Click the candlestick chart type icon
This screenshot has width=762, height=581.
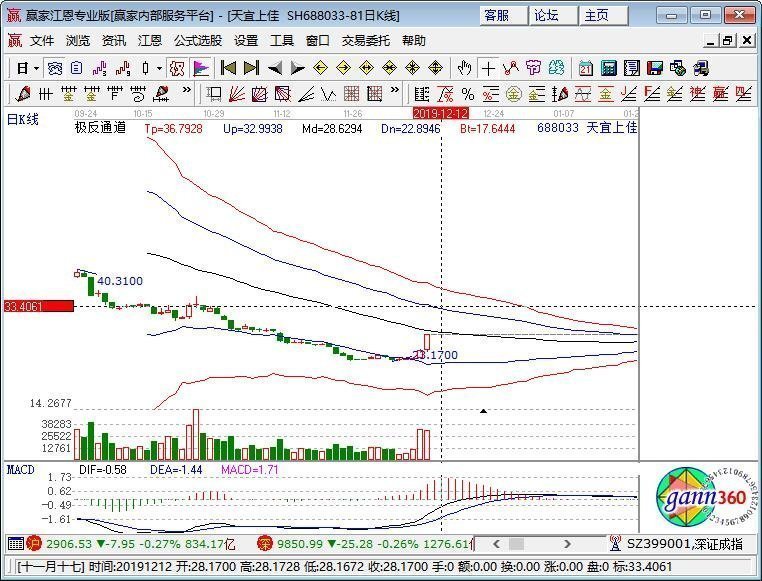145,68
